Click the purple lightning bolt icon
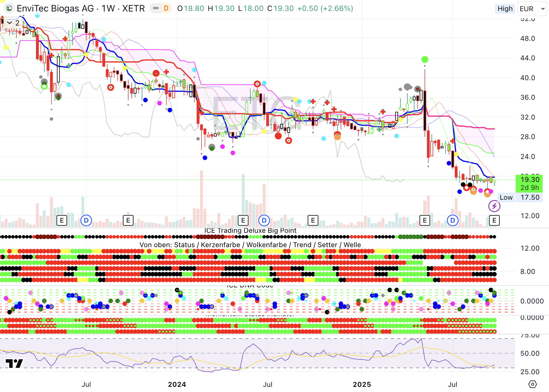 point(494,206)
